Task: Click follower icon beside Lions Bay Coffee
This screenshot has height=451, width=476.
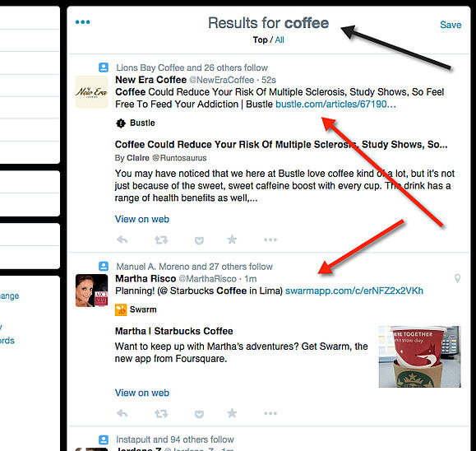Action: pyautogui.click(x=104, y=67)
